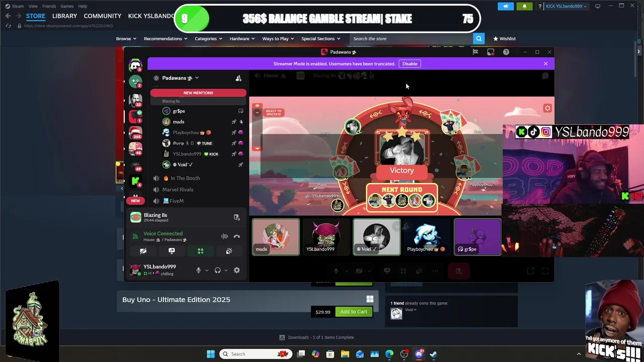The image size is (644, 362).
Task: Click Windows taskbar Search box
Action: tap(256, 354)
